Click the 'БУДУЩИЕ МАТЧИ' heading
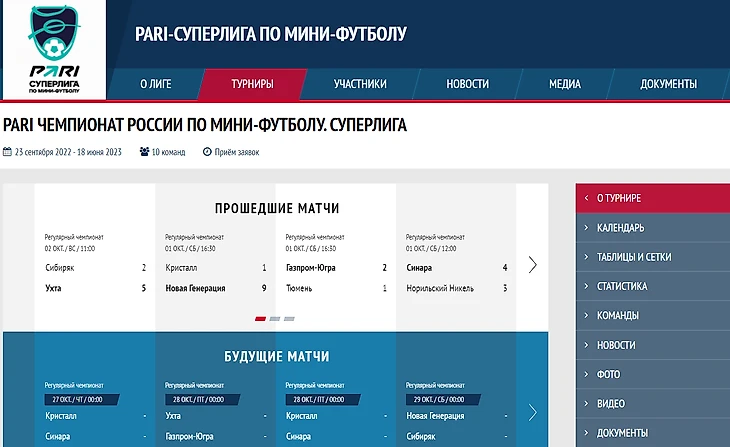The width and height of the screenshot is (730, 447). 277,357
